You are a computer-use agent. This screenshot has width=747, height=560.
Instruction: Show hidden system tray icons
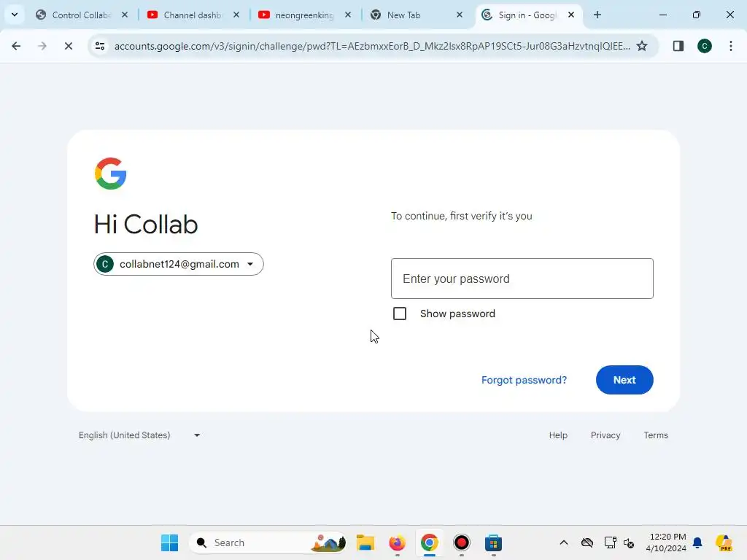(x=564, y=542)
